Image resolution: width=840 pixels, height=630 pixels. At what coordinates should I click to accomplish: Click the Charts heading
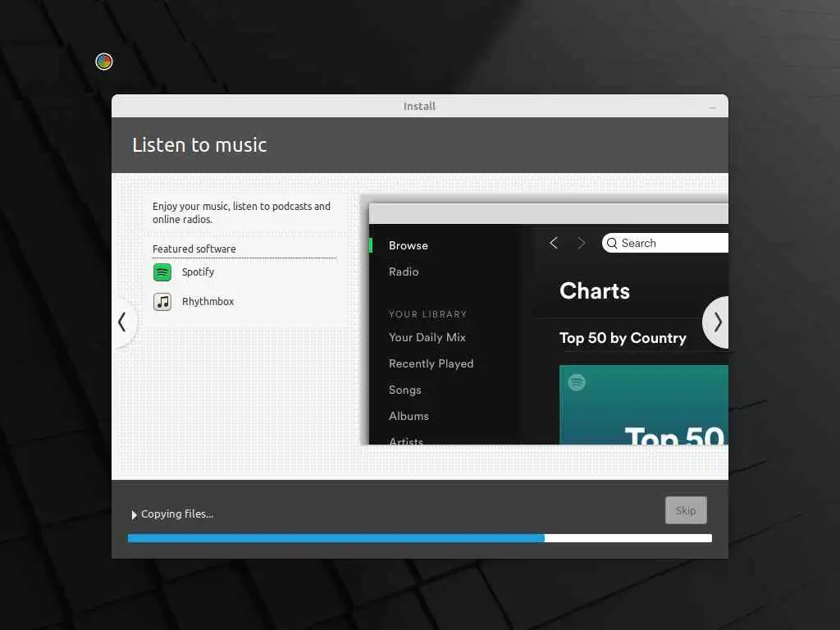click(595, 291)
